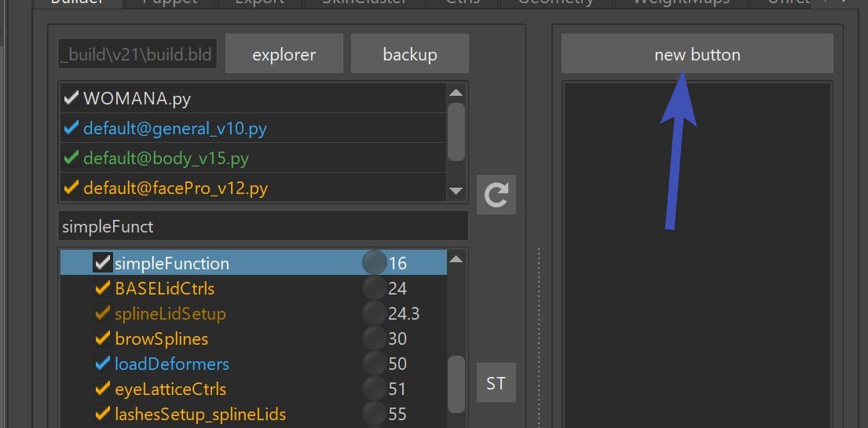This screenshot has width=868, height=428.
Task: Click the status circle beside lashesSetup_splineLids
Action: 374,413
